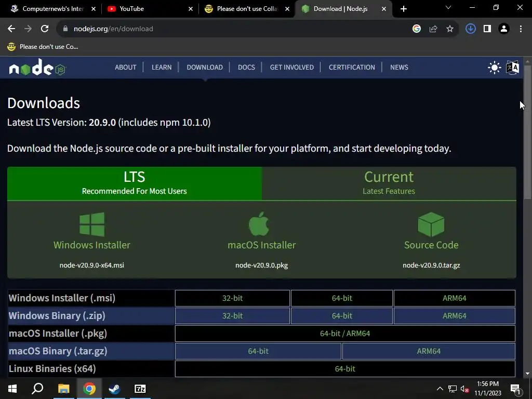Screen dimensions: 532x399
Task: Open the LEARN nav item
Action: (x=162, y=67)
